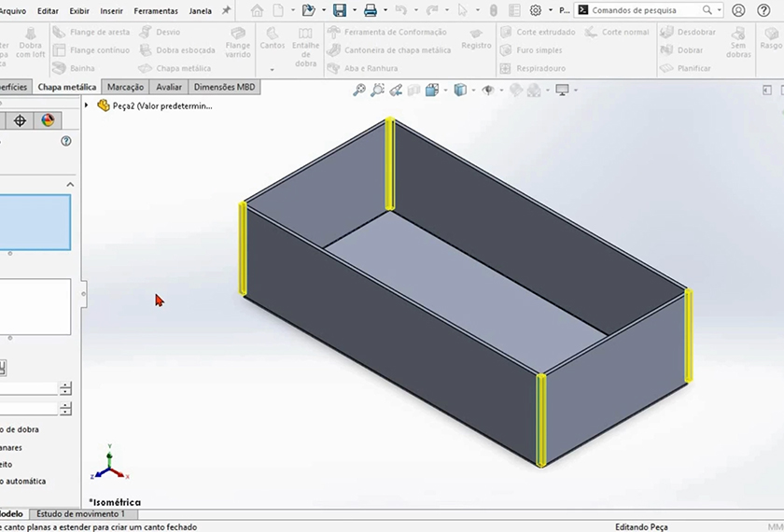Select the DimXpert crosshair panel tab icon
784x532 pixels.
[x=20, y=120]
